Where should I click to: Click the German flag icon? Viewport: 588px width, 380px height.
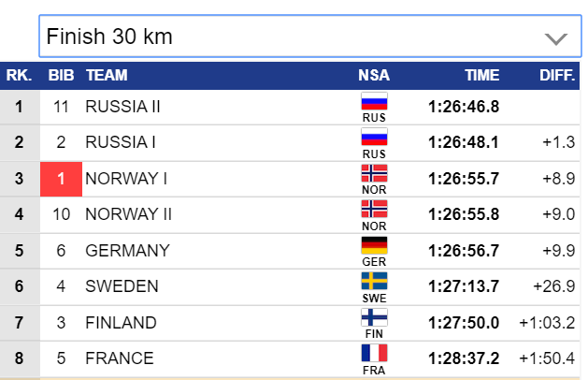(374, 245)
